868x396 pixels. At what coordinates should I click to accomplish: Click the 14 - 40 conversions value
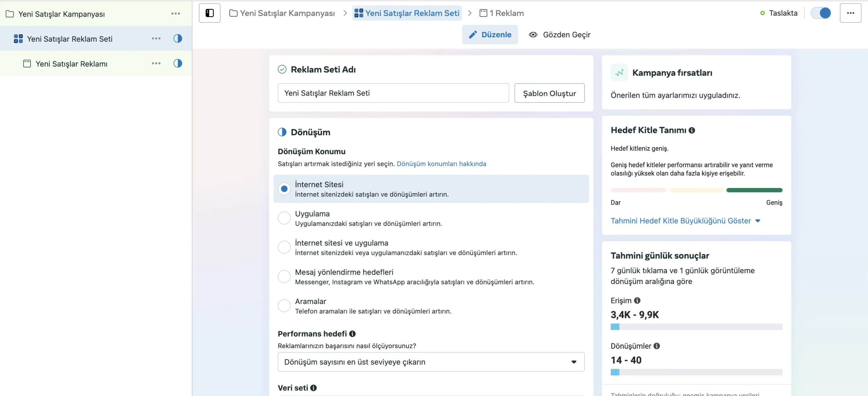(626, 360)
